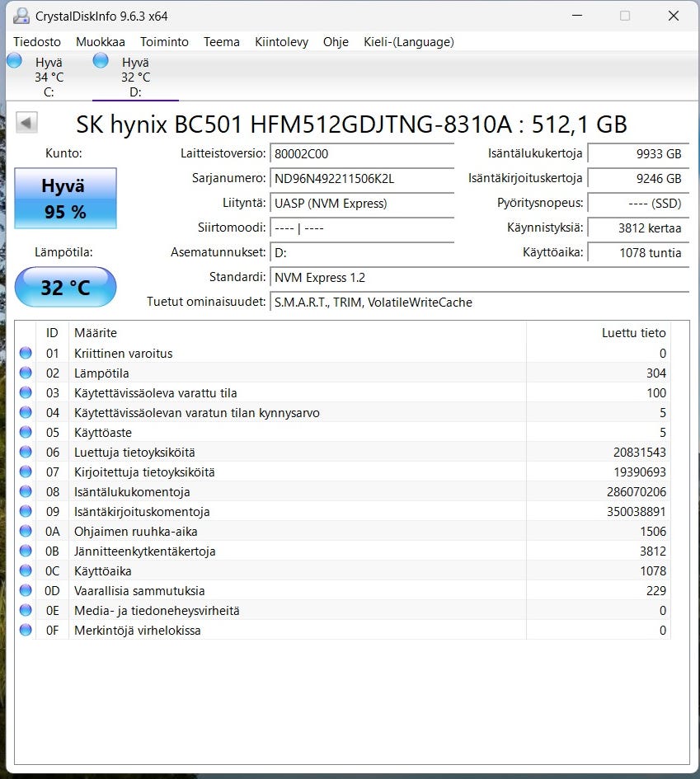Click the Käynnistyksiä value 3812 kertaa

pos(638,228)
